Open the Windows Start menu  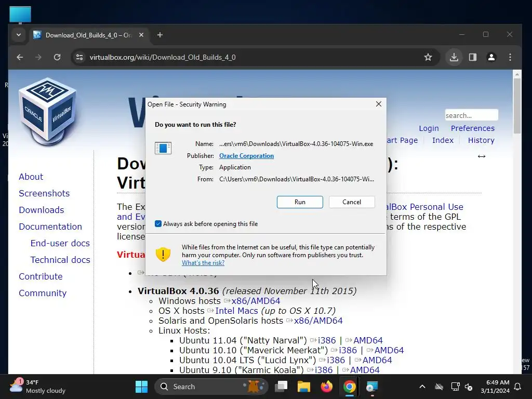point(141,387)
